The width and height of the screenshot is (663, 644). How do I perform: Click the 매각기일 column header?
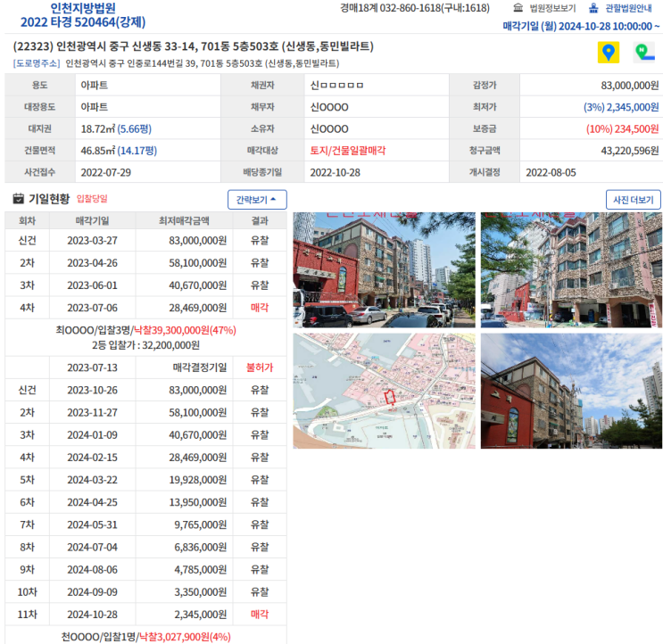[92, 220]
